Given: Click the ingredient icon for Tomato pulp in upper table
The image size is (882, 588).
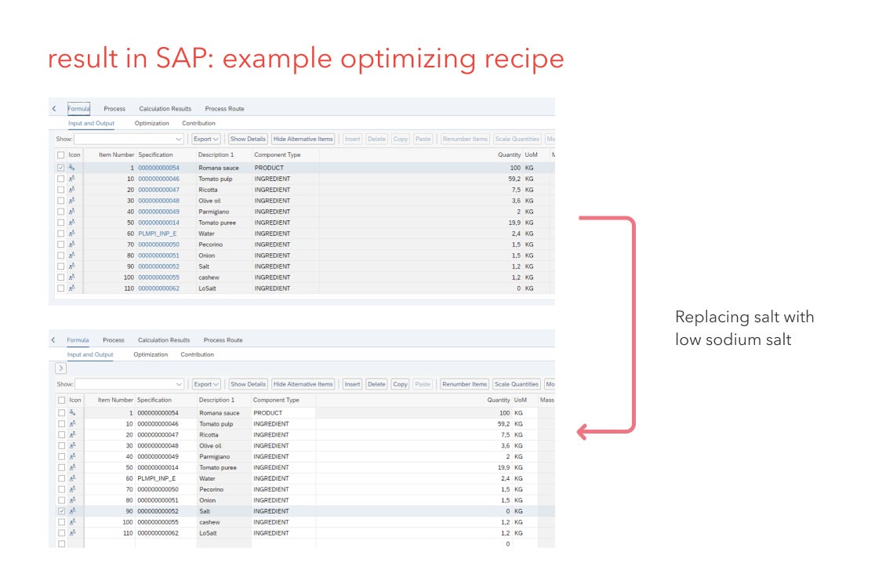Looking at the screenshot, I should (72, 179).
